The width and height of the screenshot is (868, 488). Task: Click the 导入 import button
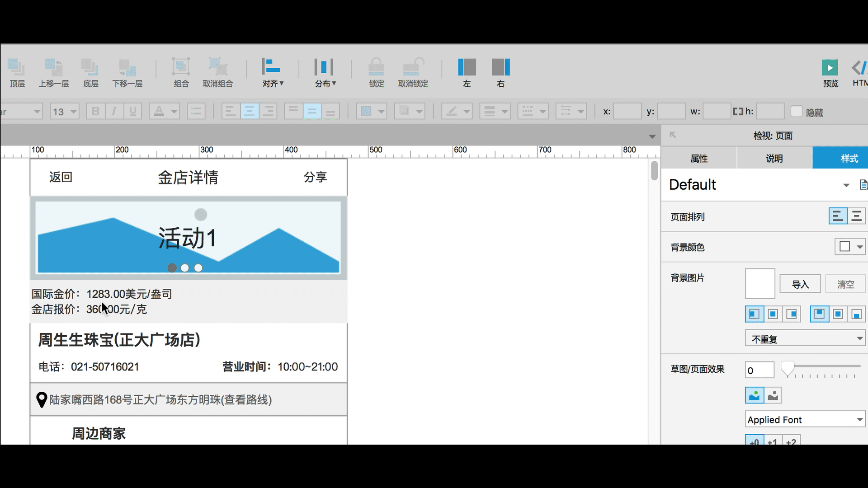pyautogui.click(x=800, y=284)
